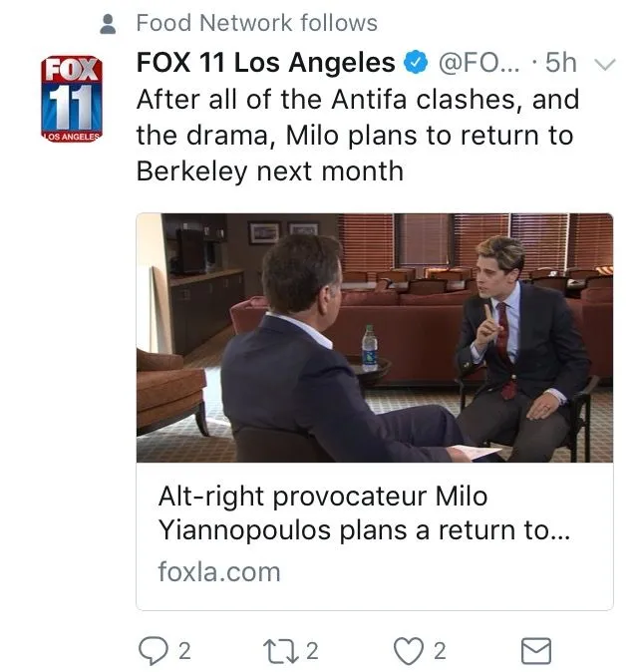638x672 pixels.
Task: Open the interview preview image
Action: [x=374, y=337]
